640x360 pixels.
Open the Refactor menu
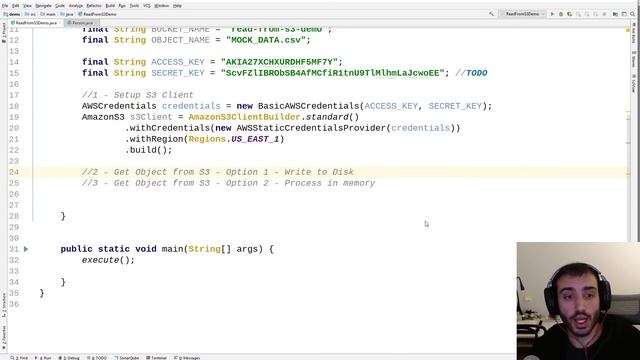pos(94,6)
